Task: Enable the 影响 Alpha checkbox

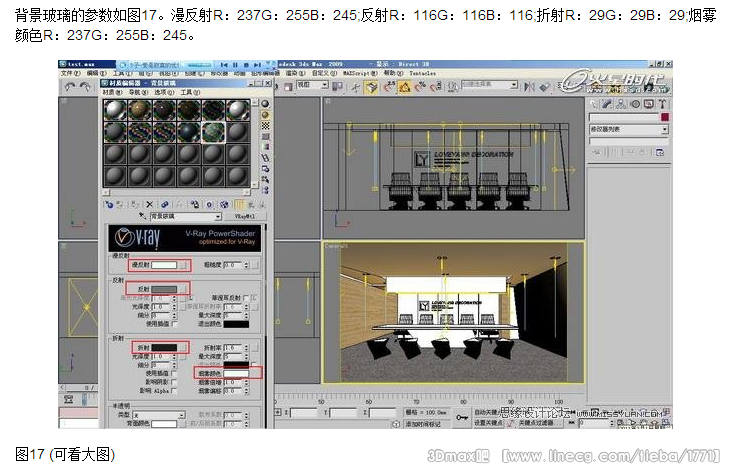Action: pos(174,390)
